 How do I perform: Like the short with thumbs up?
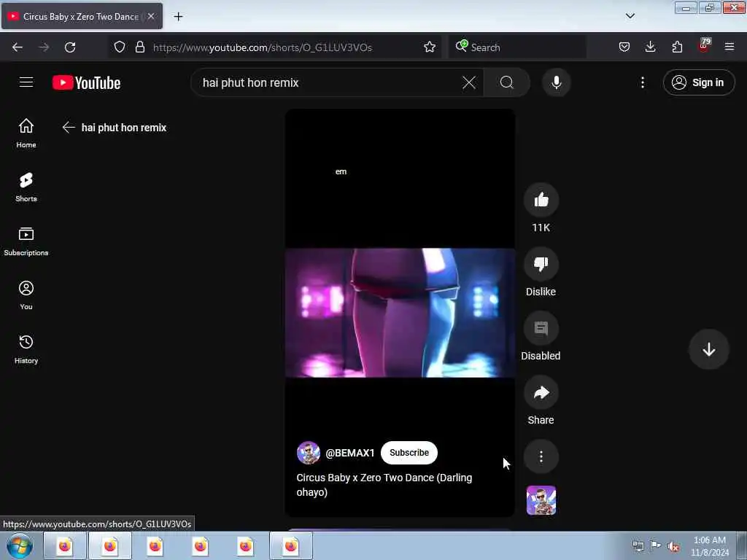[541, 200]
